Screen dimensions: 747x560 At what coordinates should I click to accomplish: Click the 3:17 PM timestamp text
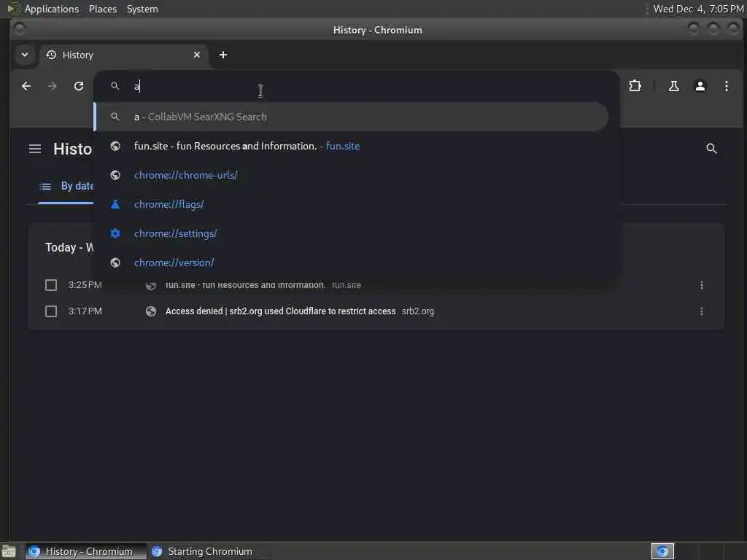pos(85,311)
